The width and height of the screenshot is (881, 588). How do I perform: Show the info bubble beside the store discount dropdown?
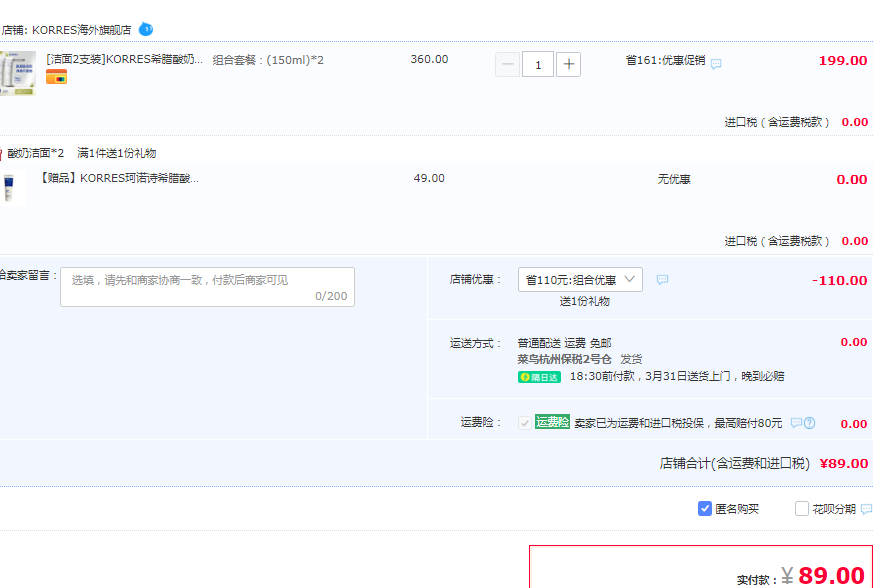tap(662, 280)
